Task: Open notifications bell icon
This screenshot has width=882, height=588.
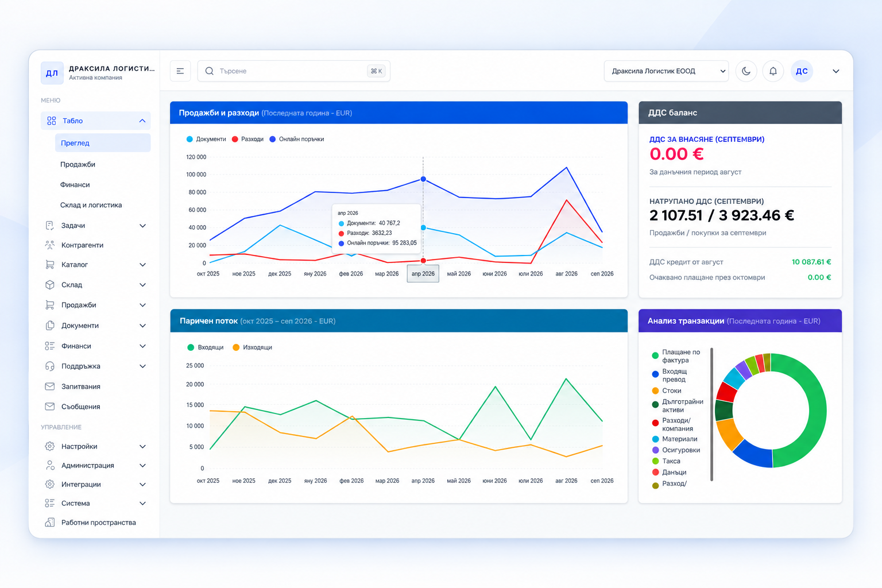Action: click(x=773, y=71)
